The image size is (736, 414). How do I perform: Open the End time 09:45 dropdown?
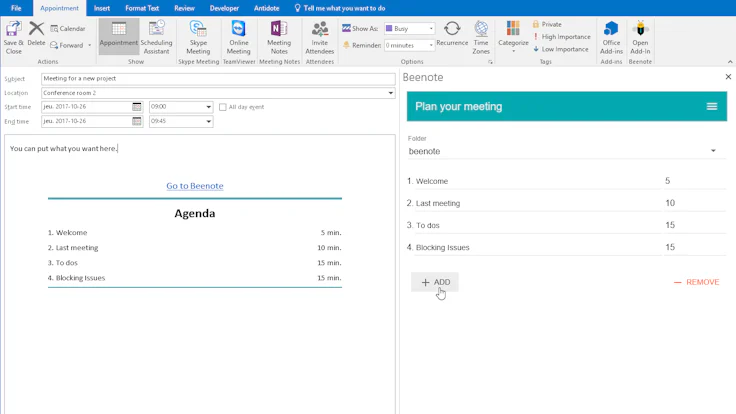click(x=208, y=121)
